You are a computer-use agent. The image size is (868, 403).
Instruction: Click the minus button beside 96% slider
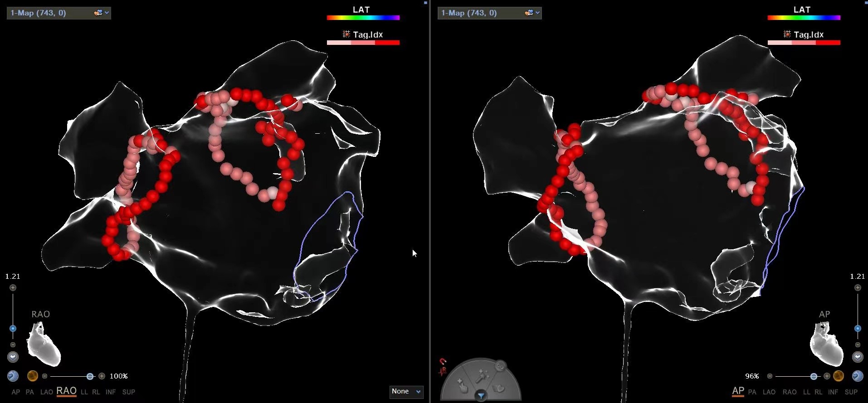770,376
